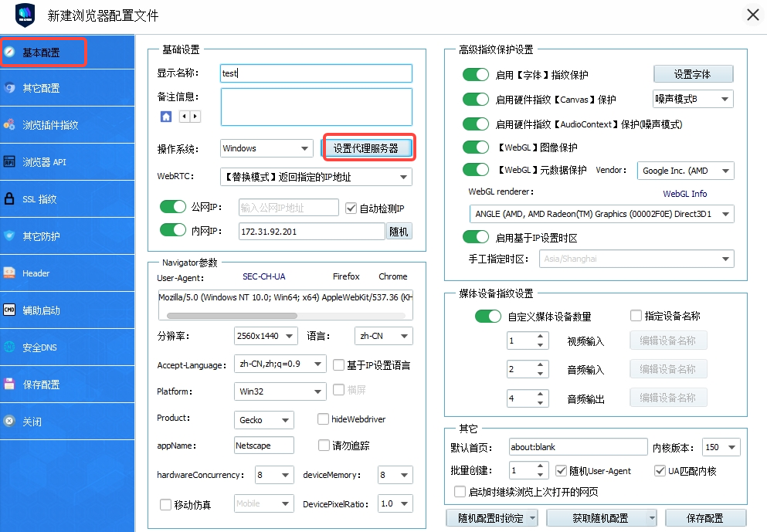Open the WebGL Info link
The height and width of the screenshot is (532, 767).
click(x=685, y=194)
